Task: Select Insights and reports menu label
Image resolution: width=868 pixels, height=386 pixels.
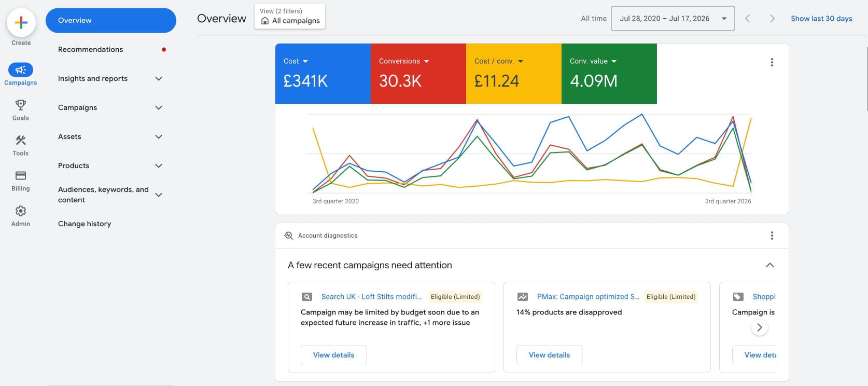Action: 93,79
